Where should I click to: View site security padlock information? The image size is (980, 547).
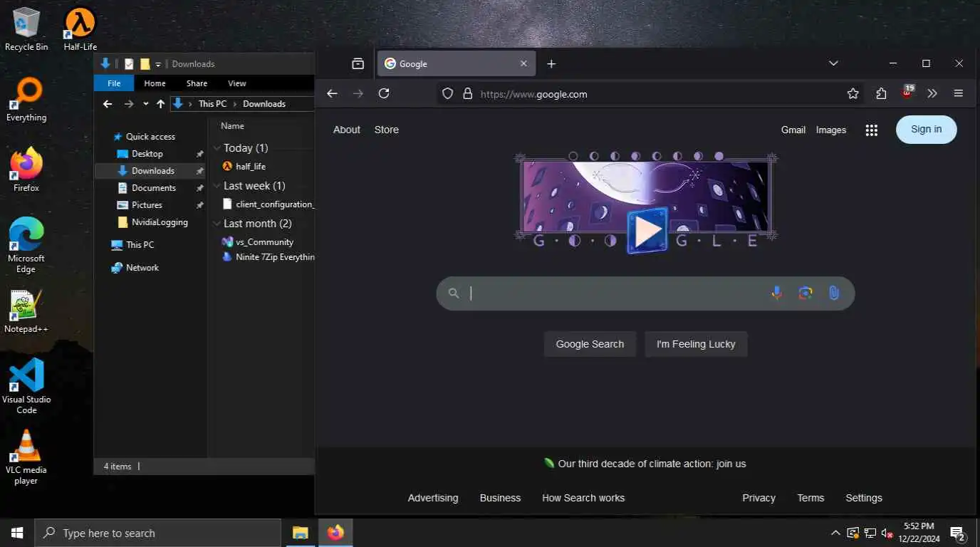pos(468,94)
